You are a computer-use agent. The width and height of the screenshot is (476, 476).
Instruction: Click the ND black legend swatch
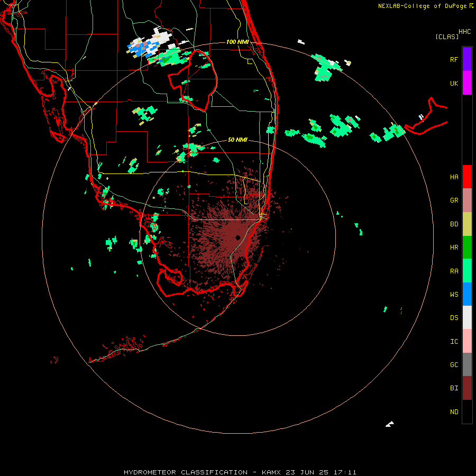[x=467, y=411]
